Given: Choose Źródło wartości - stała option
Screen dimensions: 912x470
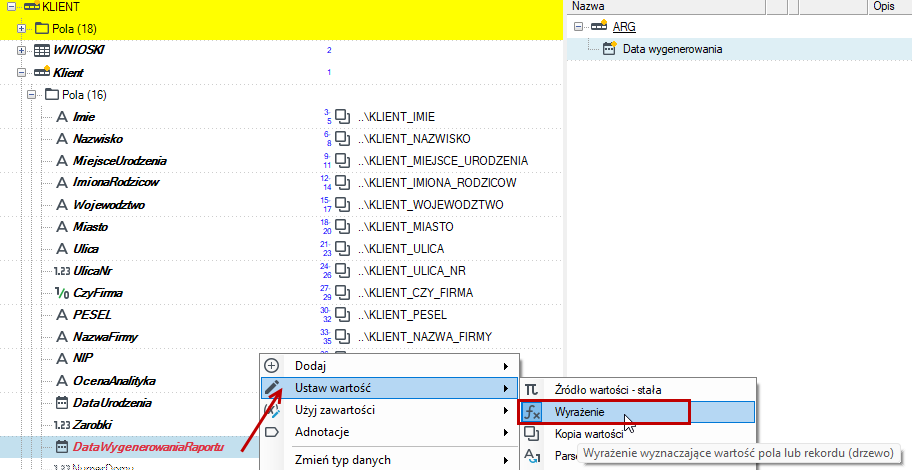Looking at the screenshot, I should pos(637,390).
